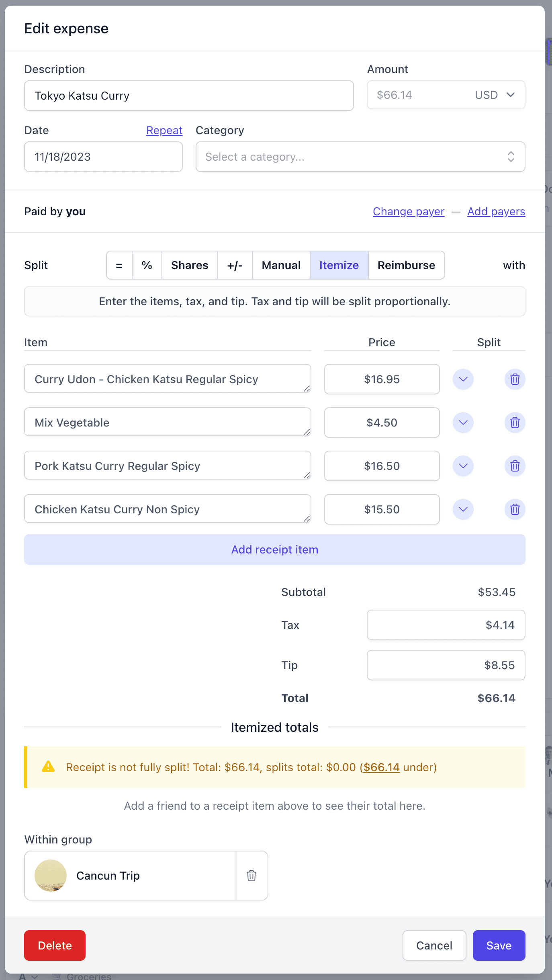Switch split mode to Shares
Screen dimensions: 552x980
190,265
